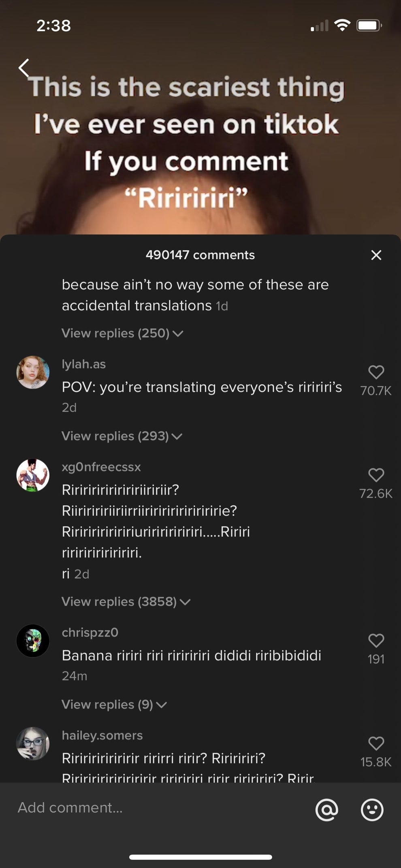Tap xg0nfreecssx's avatar
401x868 pixels.
[x=33, y=475]
